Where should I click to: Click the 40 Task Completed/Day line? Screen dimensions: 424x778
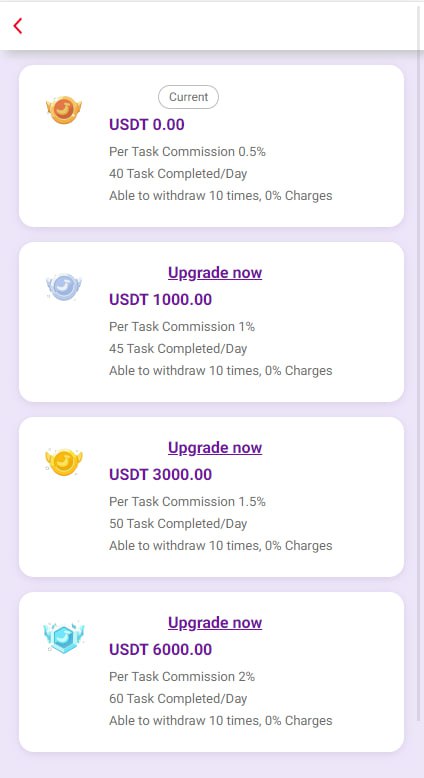(178, 174)
